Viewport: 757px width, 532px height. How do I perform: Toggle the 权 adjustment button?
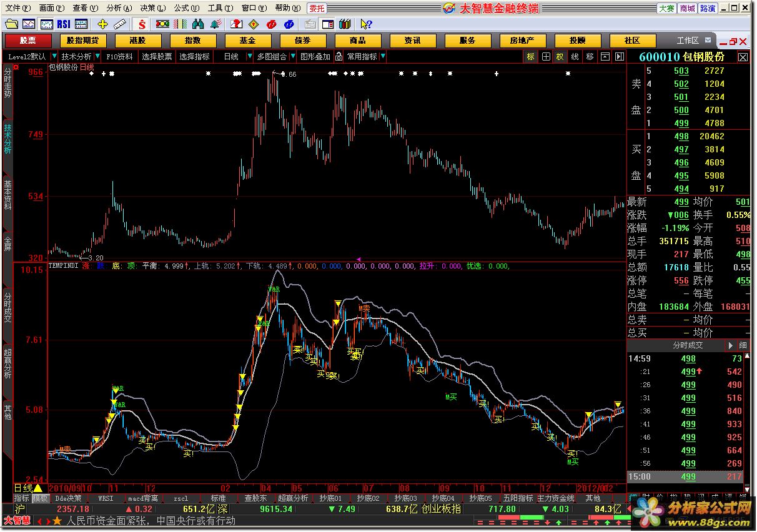click(x=560, y=56)
